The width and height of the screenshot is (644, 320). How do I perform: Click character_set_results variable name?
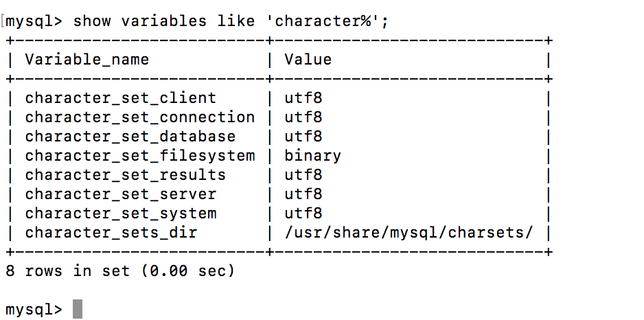pyautogui.click(x=125, y=175)
